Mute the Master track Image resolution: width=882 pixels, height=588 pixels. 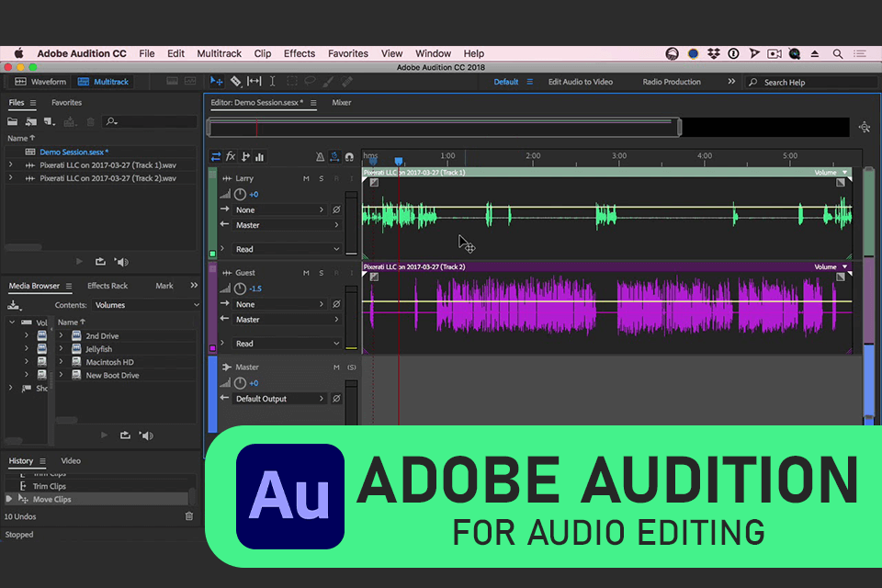point(336,367)
